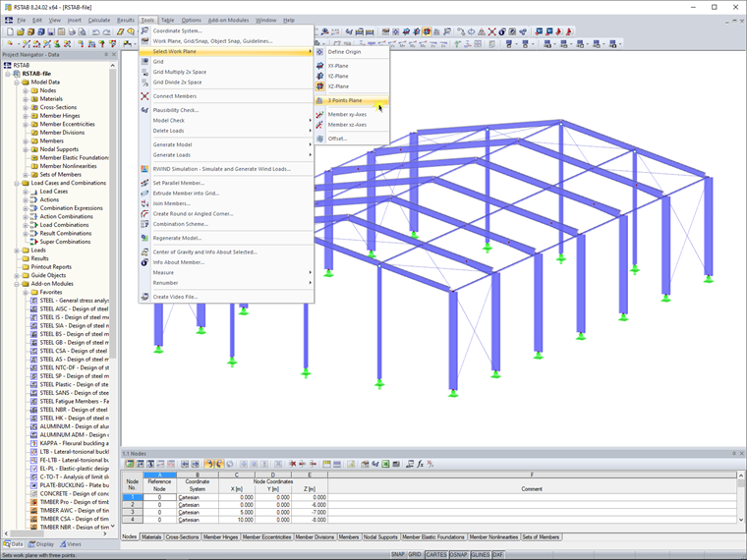Collapse the Add-on Modules tree node
747x560 pixels.
click(x=17, y=284)
